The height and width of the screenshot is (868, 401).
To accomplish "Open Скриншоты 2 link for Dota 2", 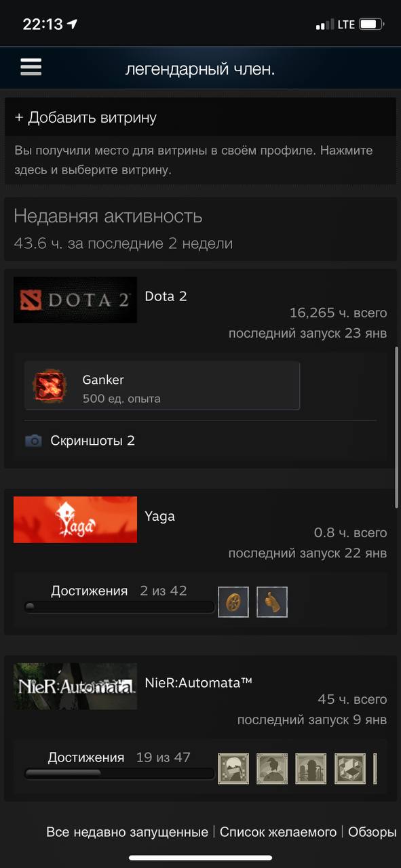I will (92, 441).
